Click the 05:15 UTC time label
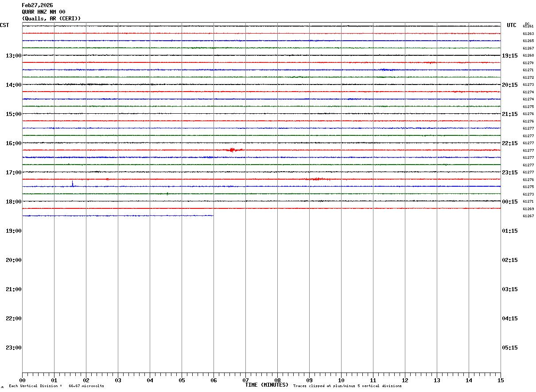The height and width of the screenshot is (392, 536). point(510,348)
